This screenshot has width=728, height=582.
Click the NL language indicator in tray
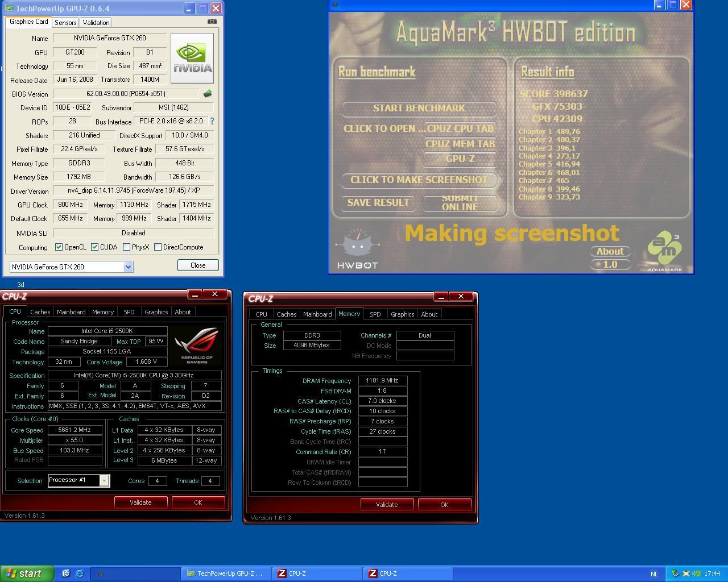coord(654,574)
